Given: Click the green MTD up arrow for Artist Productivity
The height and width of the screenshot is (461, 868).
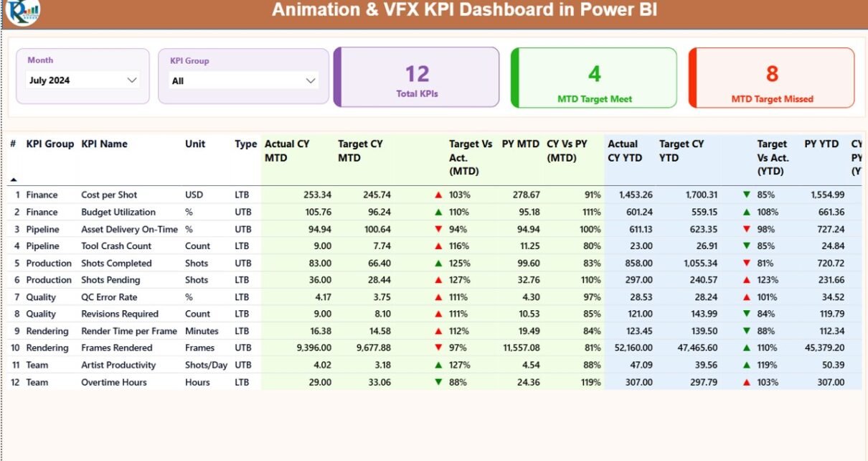Looking at the screenshot, I should tap(438, 365).
